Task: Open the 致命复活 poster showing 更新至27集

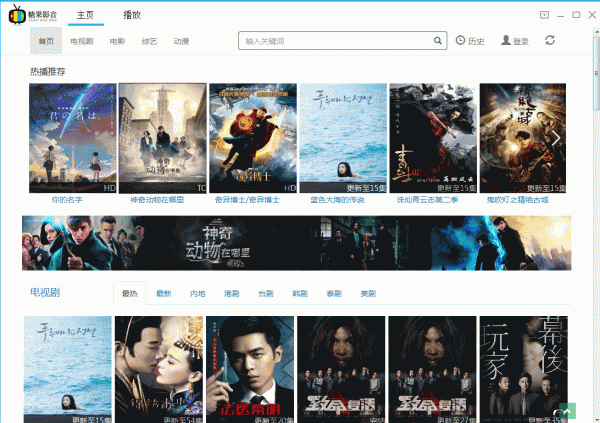Action: click(432, 369)
